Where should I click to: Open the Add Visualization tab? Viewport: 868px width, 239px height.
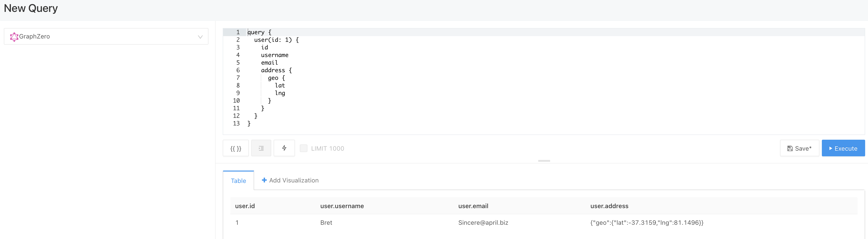pos(290,180)
